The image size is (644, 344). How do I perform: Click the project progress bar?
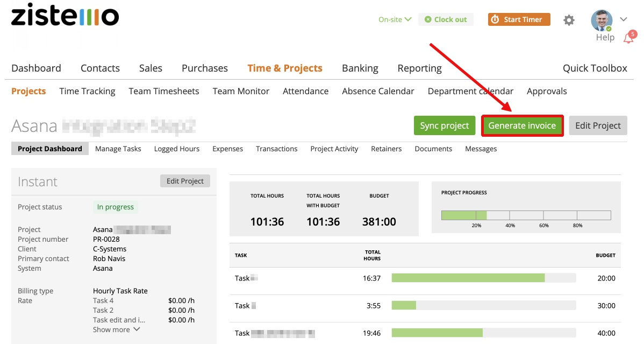pyautogui.click(x=526, y=215)
